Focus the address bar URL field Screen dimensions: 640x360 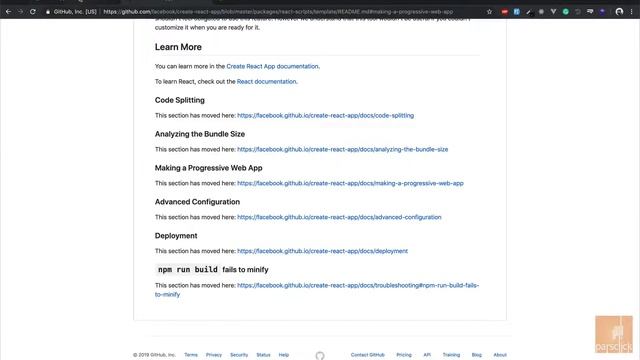pos(278,12)
